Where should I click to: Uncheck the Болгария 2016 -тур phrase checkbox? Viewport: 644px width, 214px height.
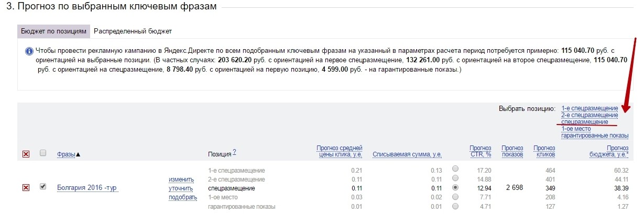click(43, 186)
